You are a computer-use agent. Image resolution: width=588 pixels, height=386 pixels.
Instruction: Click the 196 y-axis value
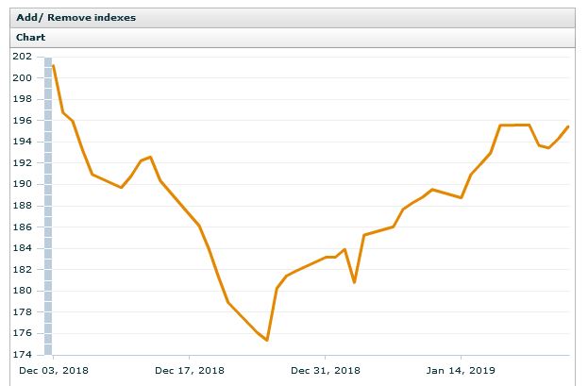(x=22, y=121)
